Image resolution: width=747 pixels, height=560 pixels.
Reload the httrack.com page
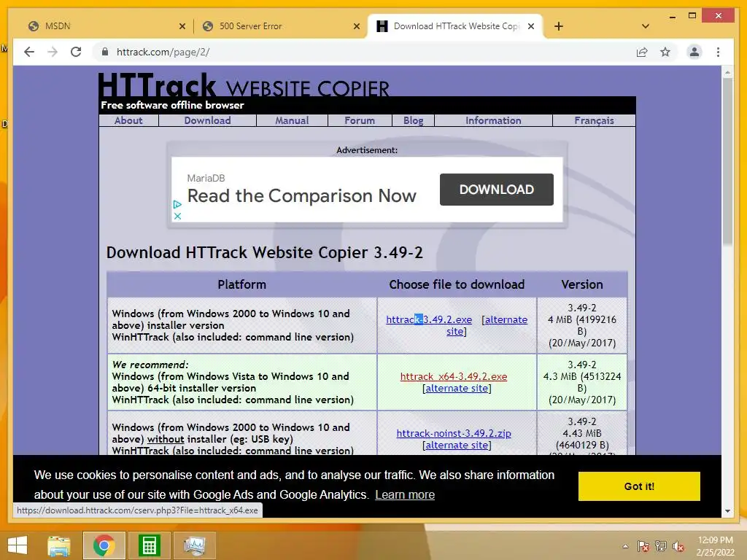tap(76, 52)
